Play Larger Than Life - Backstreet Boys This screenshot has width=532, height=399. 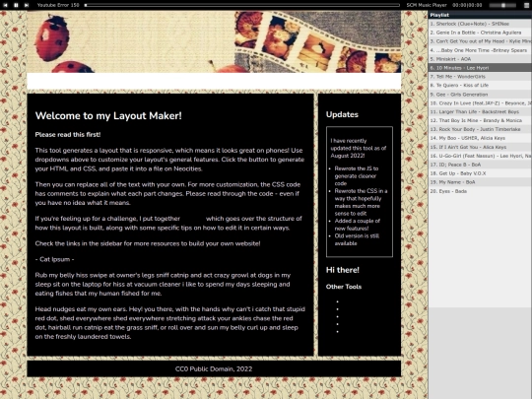pos(480,112)
